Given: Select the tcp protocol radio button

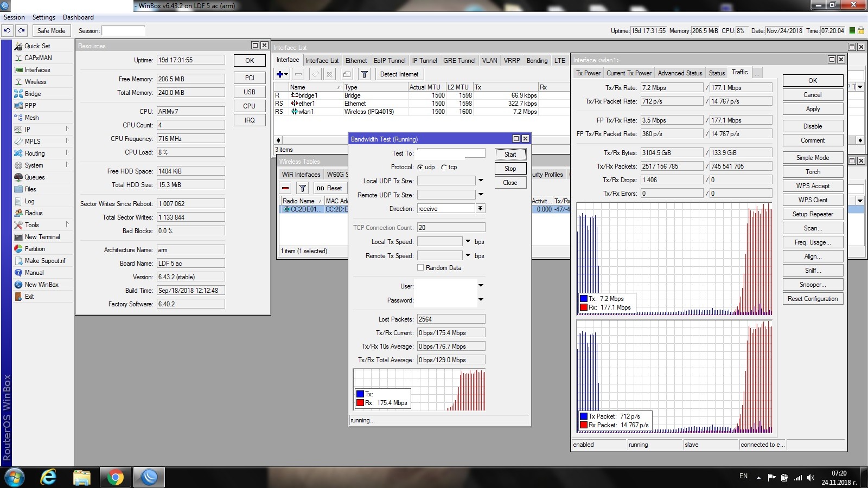Looking at the screenshot, I should 444,167.
